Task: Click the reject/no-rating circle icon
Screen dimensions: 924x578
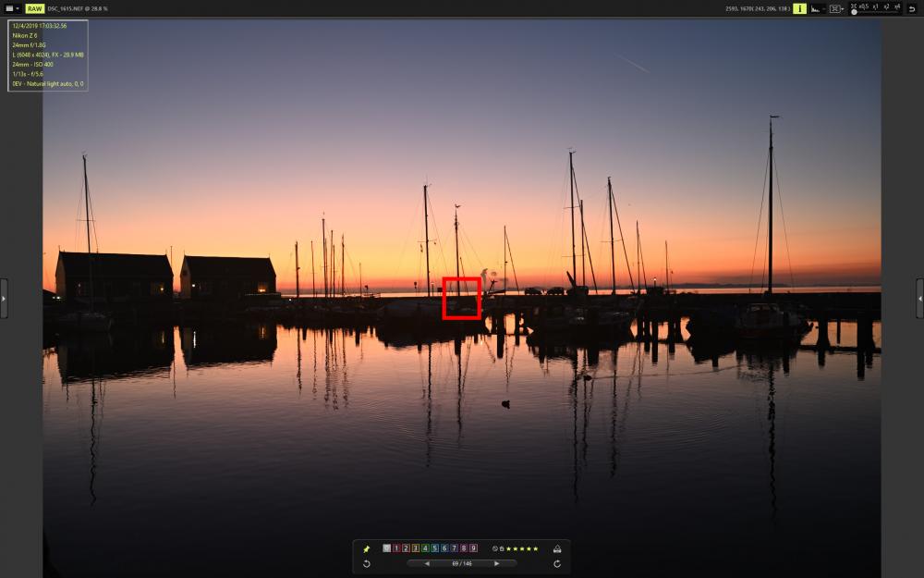Action: (495, 548)
